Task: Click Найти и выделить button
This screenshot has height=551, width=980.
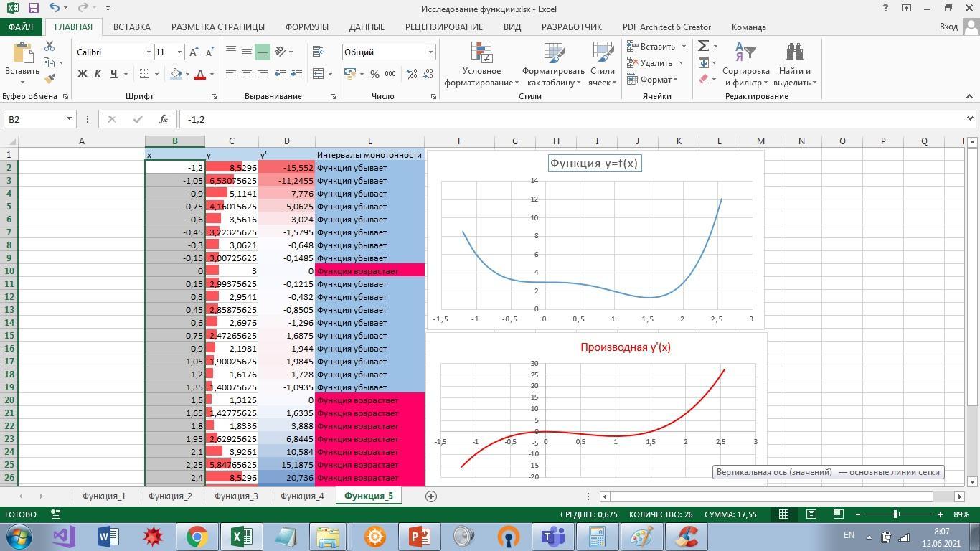Action: [x=794, y=64]
